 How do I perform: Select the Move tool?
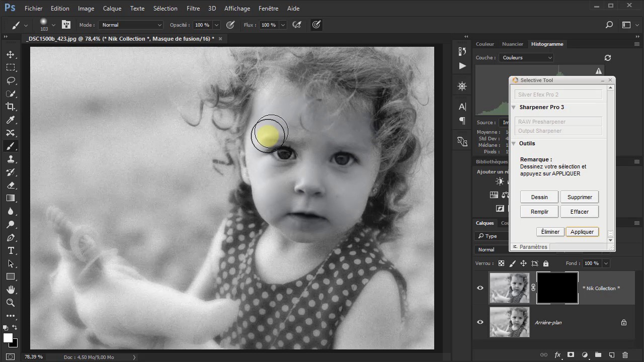pos(11,54)
